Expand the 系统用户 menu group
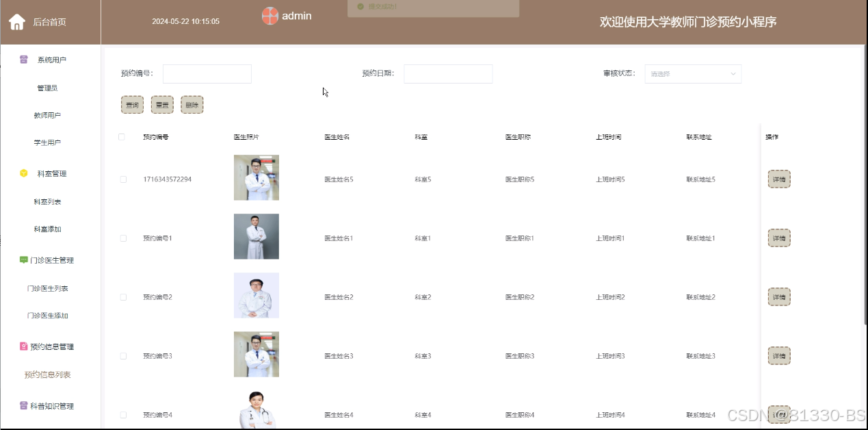This screenshot has width=868, height=430. (51, 60)
